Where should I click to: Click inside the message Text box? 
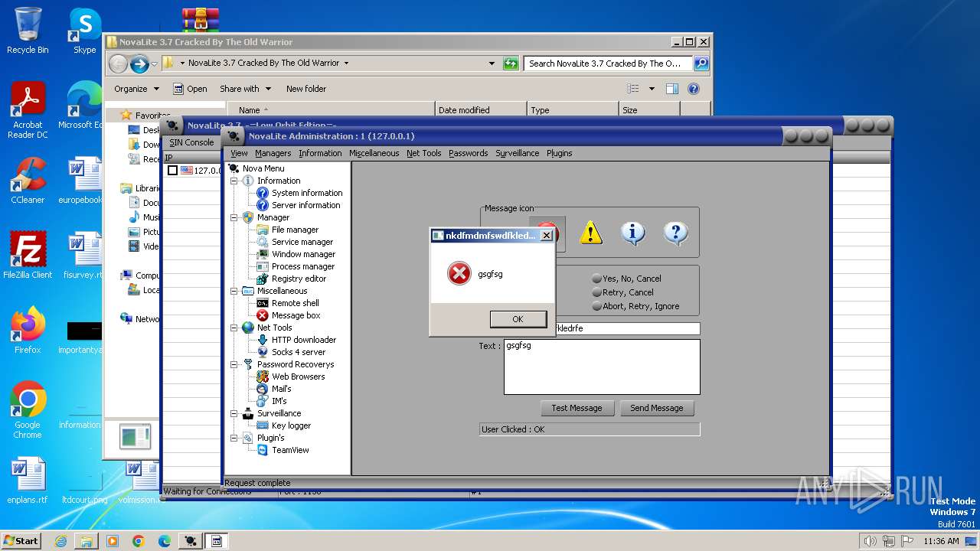[602, 367]
